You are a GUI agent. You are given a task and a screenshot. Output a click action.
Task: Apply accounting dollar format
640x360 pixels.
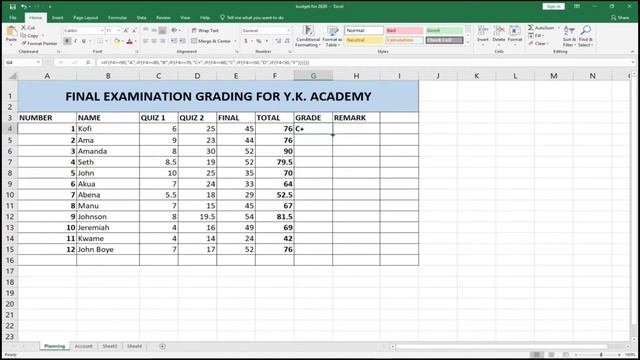pos(246,41)
